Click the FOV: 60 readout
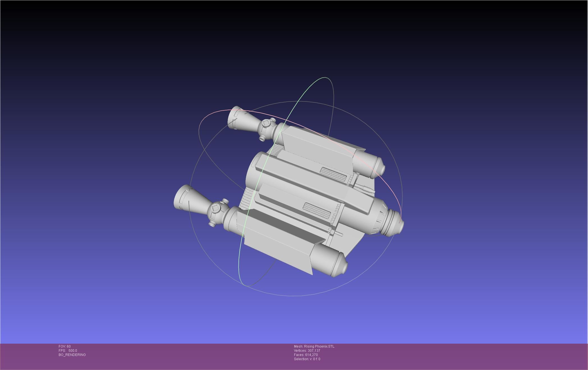Screen dimensions: 588x370 pos(65,346)
